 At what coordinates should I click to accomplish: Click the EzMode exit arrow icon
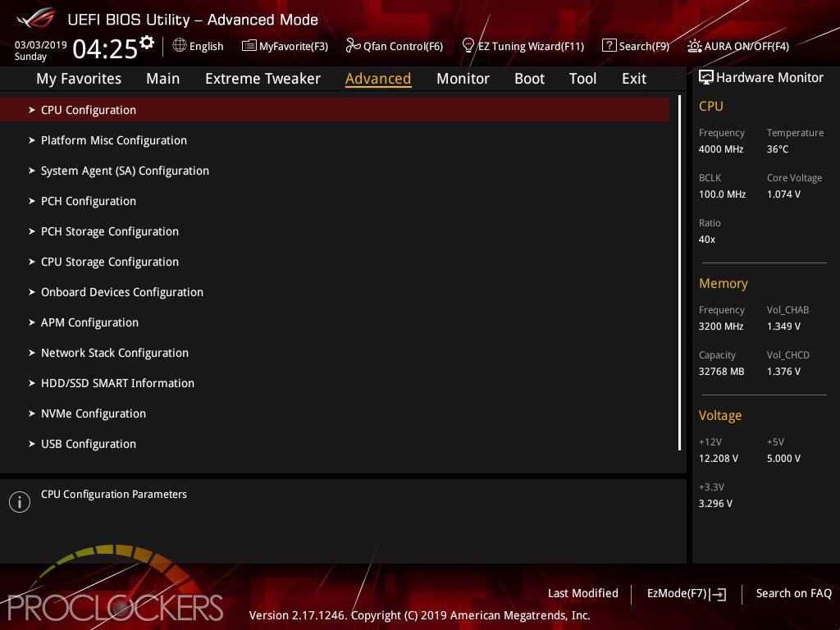718,594
